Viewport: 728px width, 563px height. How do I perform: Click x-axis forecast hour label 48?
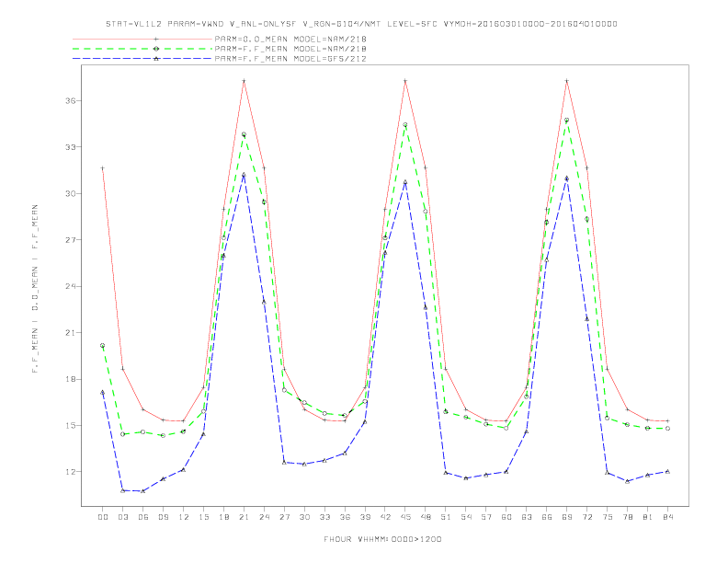(426, 517)
